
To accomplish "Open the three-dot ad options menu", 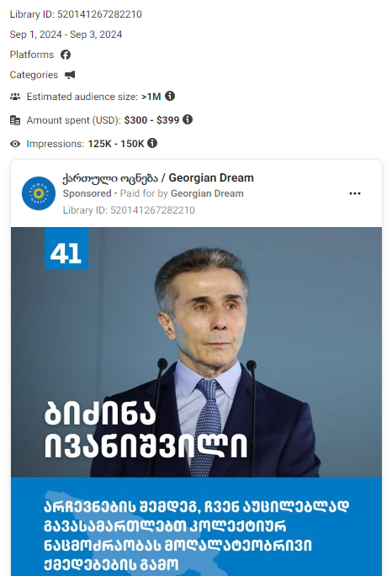I will (355, 193).
